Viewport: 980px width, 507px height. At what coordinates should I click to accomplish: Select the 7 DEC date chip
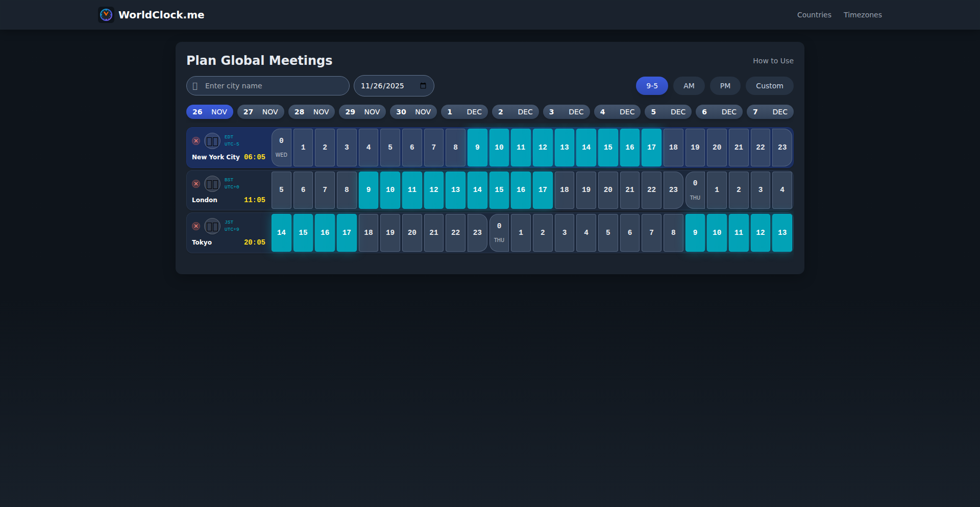point(770,112)
